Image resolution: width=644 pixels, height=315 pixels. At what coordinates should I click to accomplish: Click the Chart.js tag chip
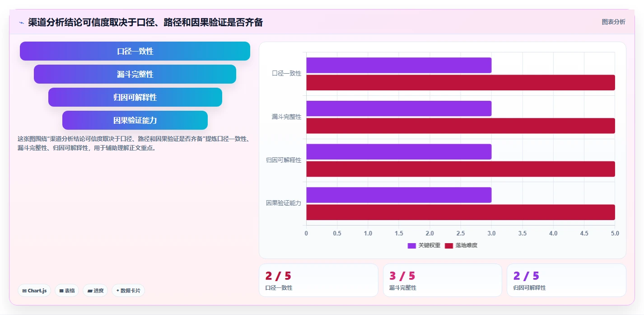tap(34, 291)
